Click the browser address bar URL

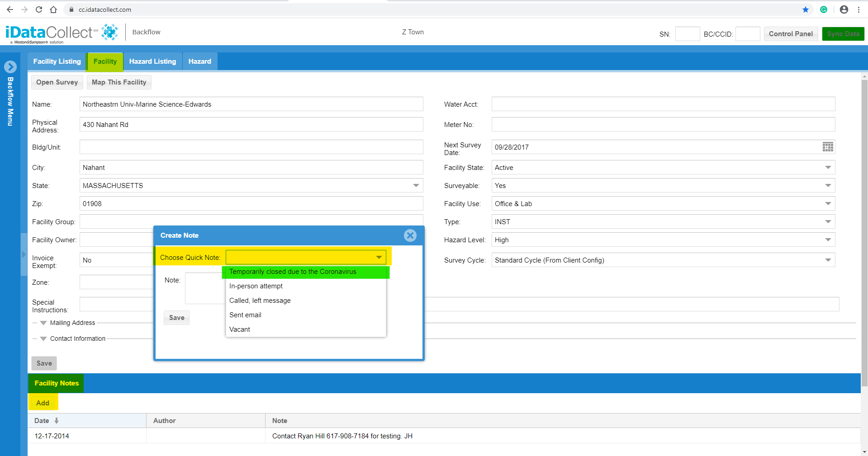105,9
